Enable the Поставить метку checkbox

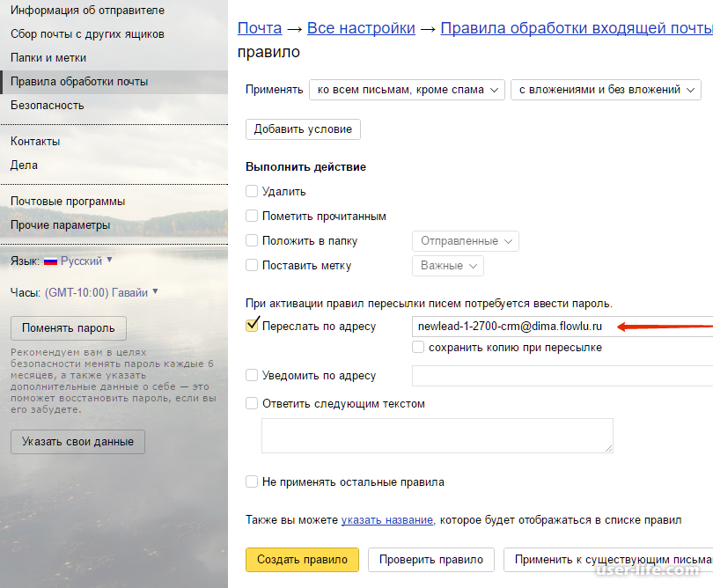252,265
